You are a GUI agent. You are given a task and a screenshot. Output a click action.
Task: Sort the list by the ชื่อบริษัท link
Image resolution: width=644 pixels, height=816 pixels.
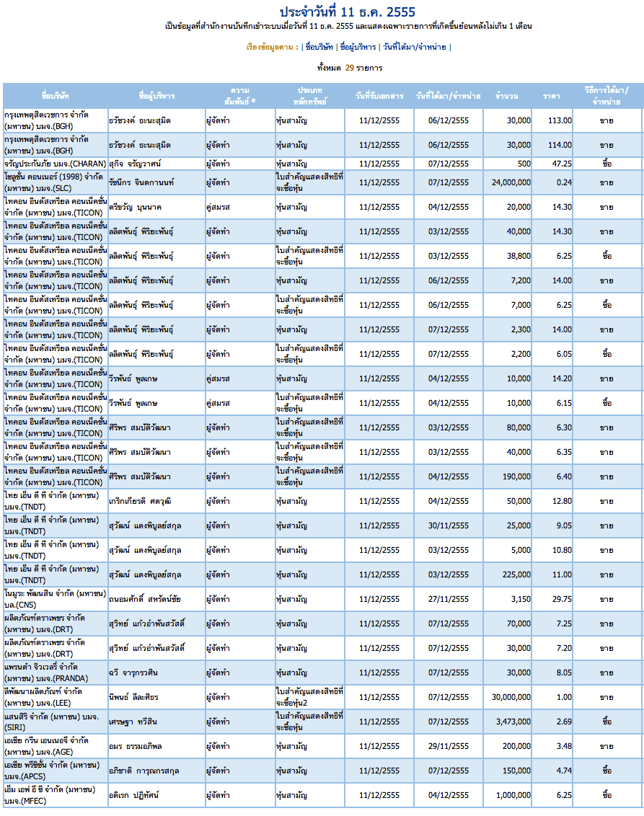(x=319, y=47)
